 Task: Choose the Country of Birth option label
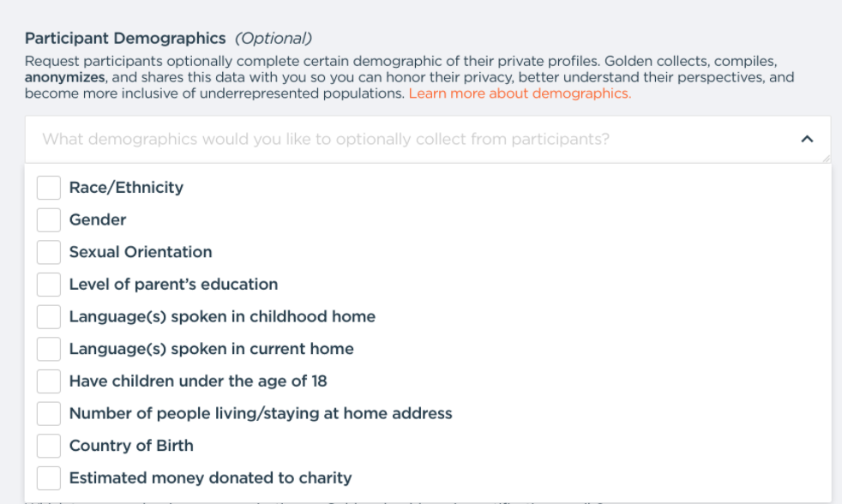pos(131,446)
